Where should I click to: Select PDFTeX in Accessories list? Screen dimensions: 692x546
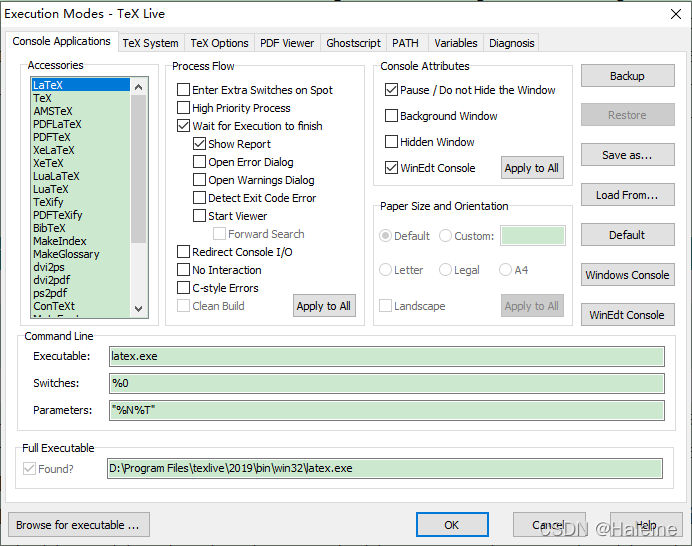click(81, 137)
